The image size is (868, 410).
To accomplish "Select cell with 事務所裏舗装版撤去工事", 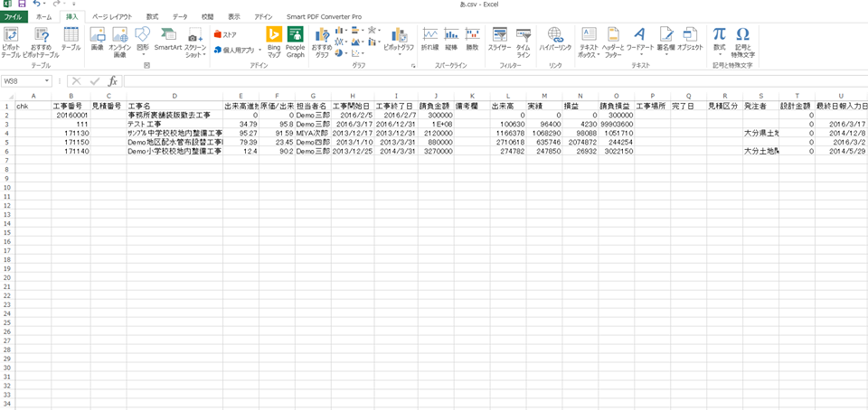I will (175, 115).
